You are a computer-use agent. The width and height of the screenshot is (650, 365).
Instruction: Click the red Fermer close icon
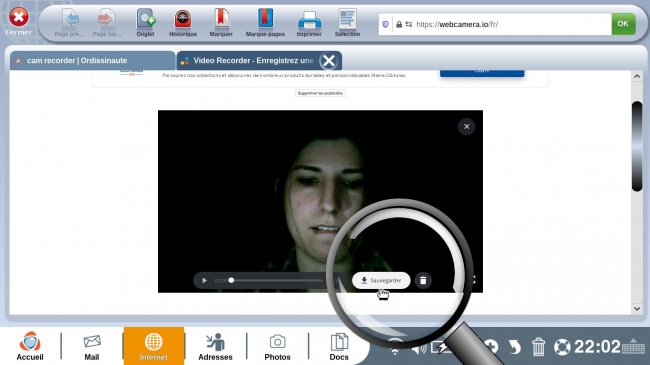click(19, 17)
